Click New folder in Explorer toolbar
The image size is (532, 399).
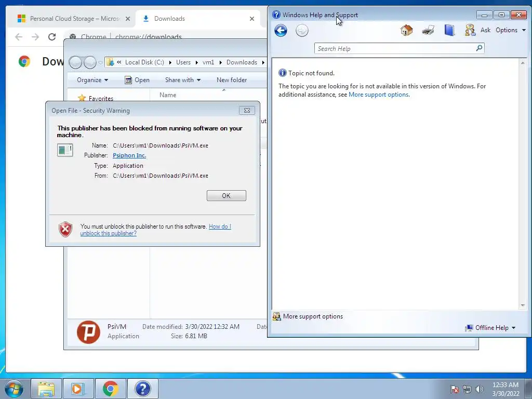[232, 80]
